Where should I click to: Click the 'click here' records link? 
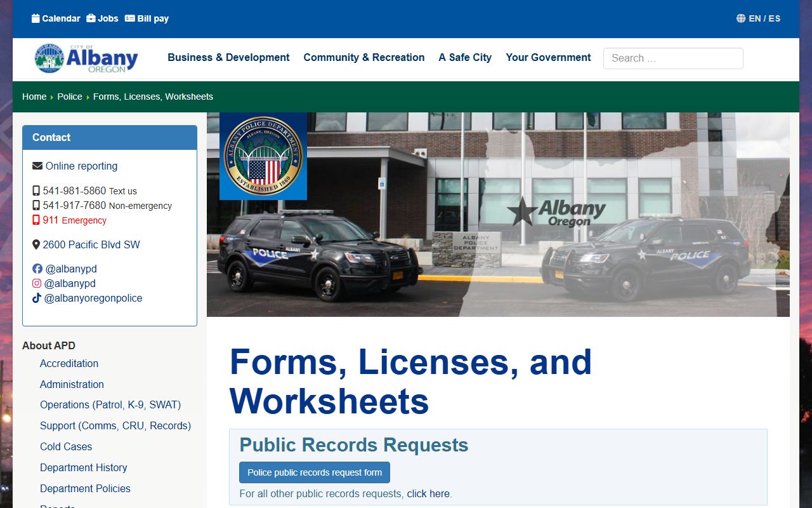click(428, 493)
